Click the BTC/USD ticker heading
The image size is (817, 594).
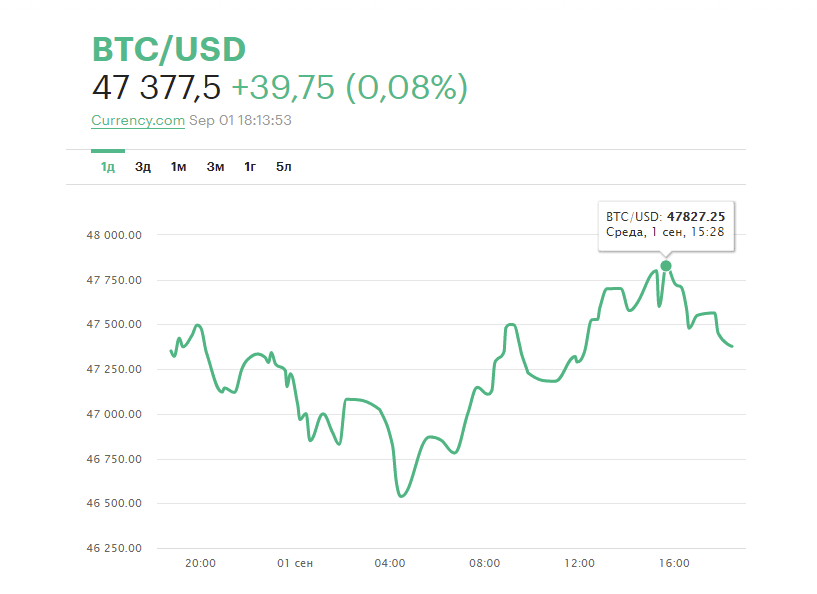pyautogui.click(x=168, y=47)
